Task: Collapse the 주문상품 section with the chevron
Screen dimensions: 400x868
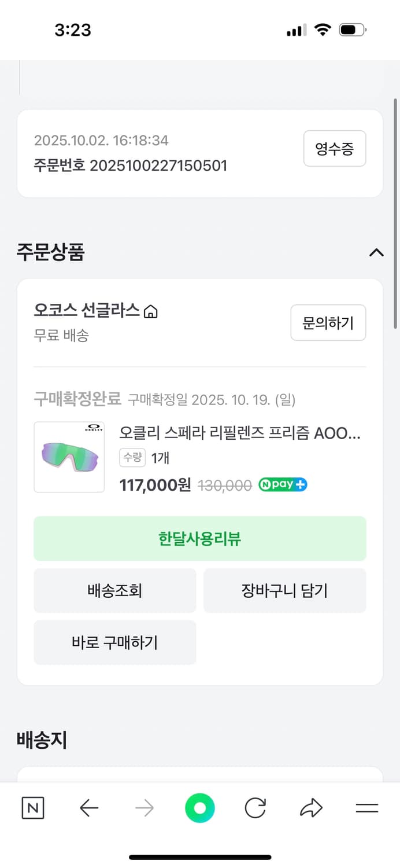Action: [x=376, y=252]
